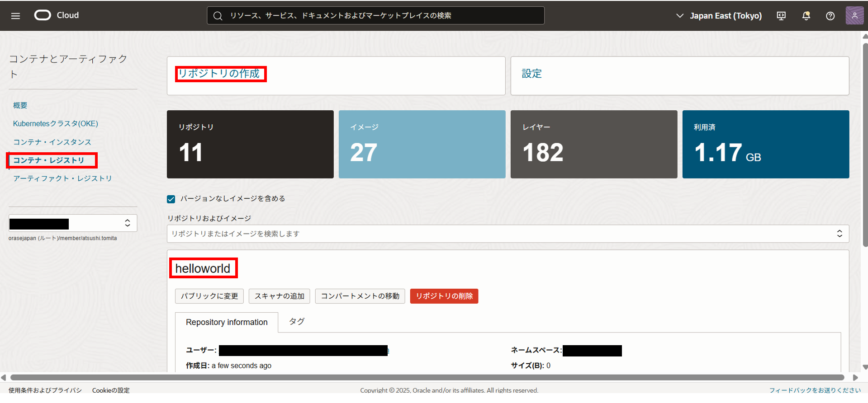The image size is (868, 403).
Task: Click the 作成日: a few seconds ago text
Action: tap(228, 366)
